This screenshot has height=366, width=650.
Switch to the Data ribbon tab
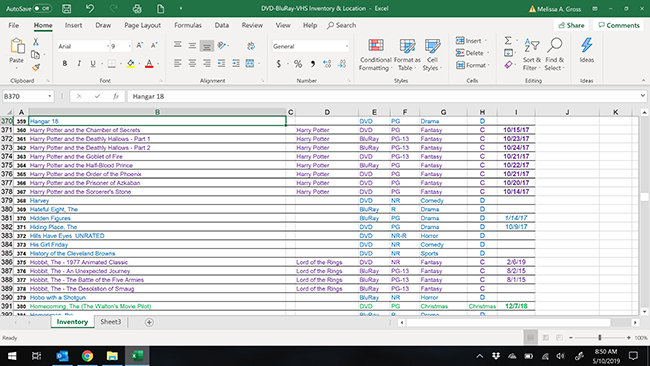222,25
